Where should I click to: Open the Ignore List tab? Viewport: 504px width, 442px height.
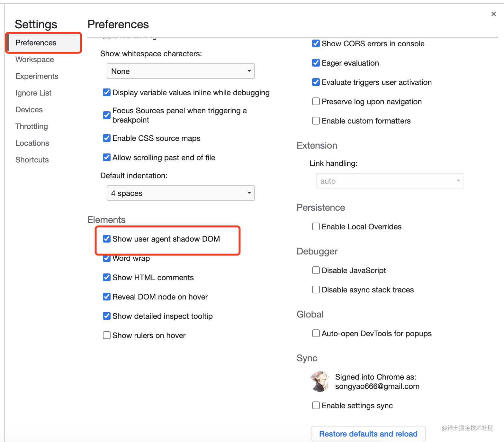tap(33, 93)
